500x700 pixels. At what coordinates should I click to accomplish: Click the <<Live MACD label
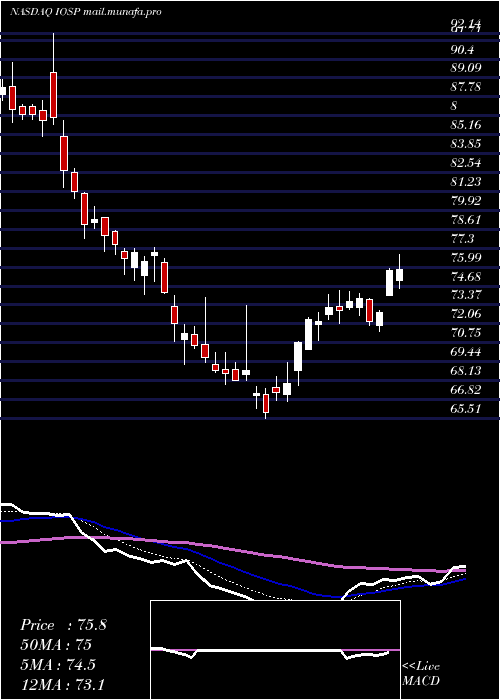(x=421, y=674)
